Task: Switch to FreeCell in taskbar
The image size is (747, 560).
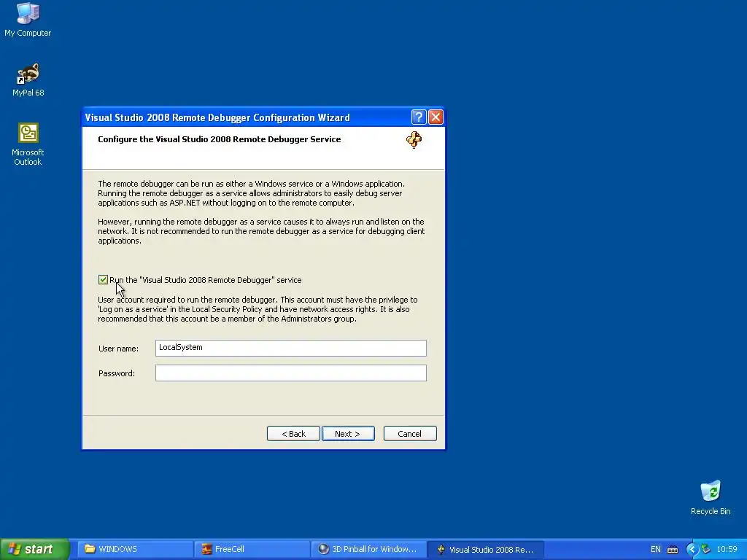Action: (252, 549)
